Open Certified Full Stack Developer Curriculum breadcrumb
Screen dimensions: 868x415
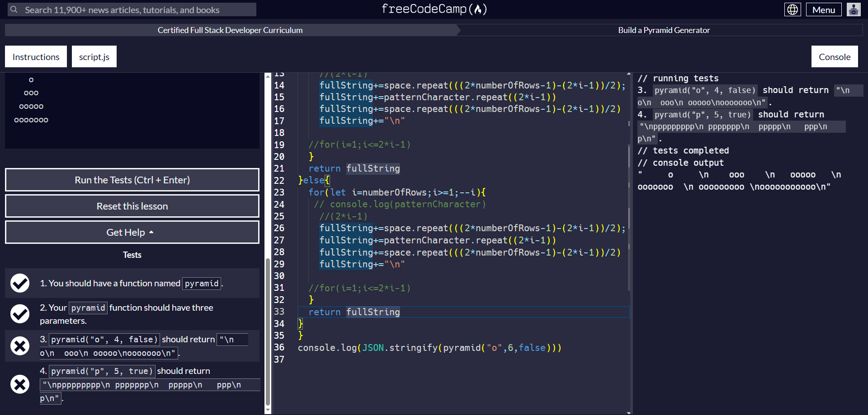[x=230, y=30]
